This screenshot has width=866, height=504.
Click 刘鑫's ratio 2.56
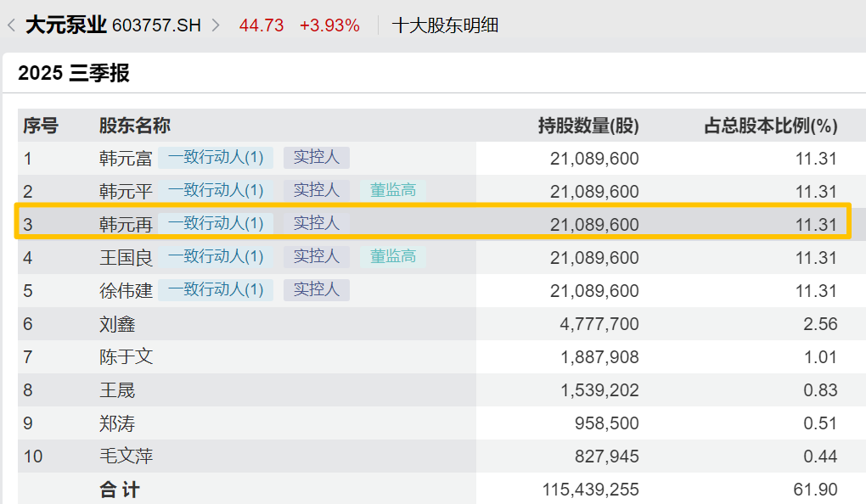click(x=820, y=324)
